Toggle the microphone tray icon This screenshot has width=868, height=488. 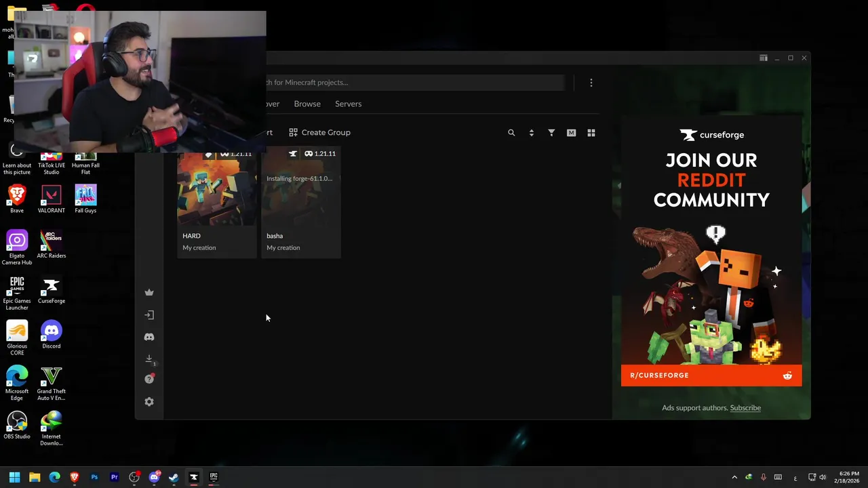pos(763,477)
